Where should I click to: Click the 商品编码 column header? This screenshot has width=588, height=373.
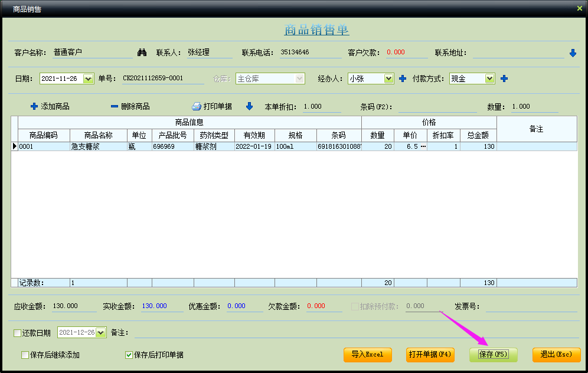tap(44, 135)
